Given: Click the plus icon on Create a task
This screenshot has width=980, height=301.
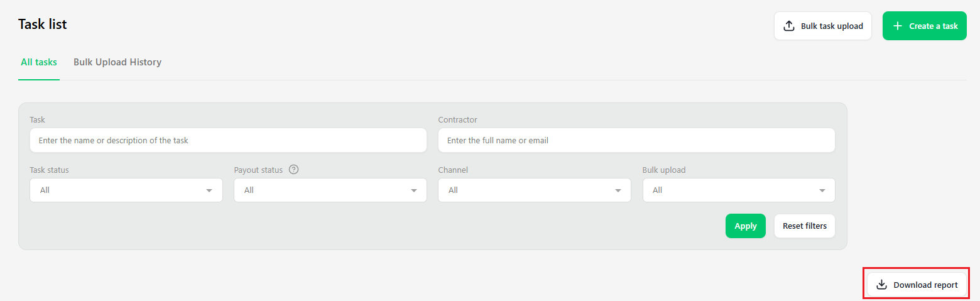Looking at the screenshot, I should tap(897, 26).
